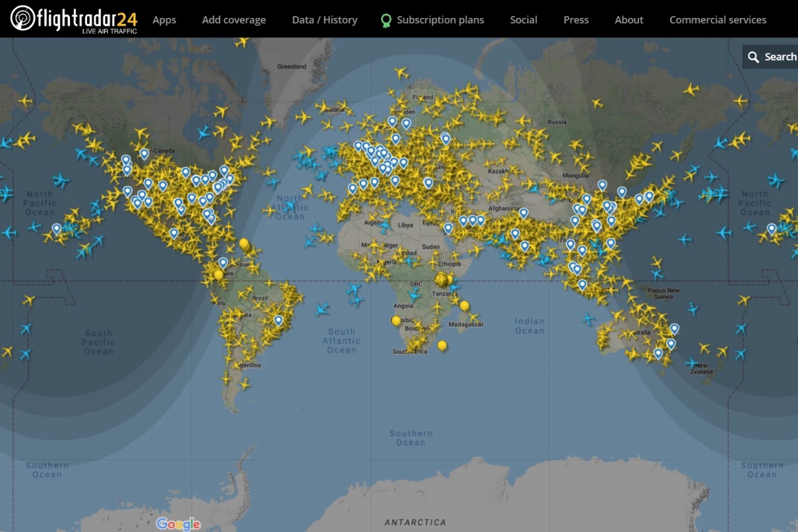Select the pin marker over southern Brazil
The width and height of the screenshot is (798, 532).
277,320
